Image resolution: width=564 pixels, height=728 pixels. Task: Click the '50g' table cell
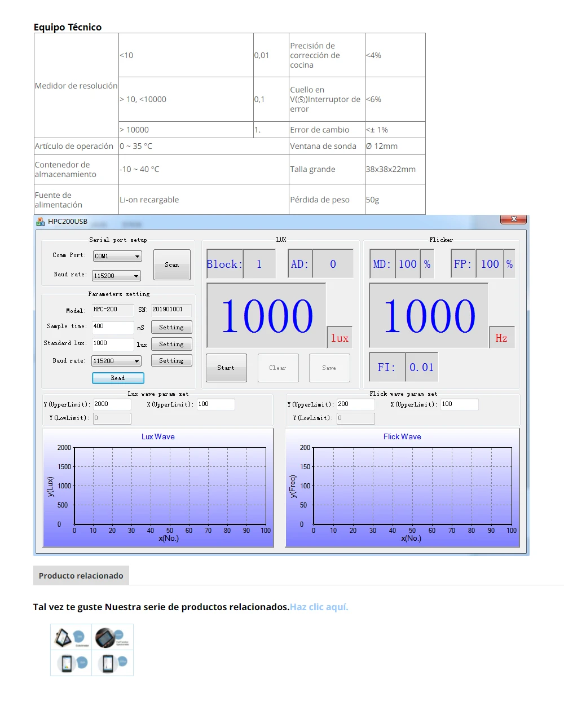(395, 200)
